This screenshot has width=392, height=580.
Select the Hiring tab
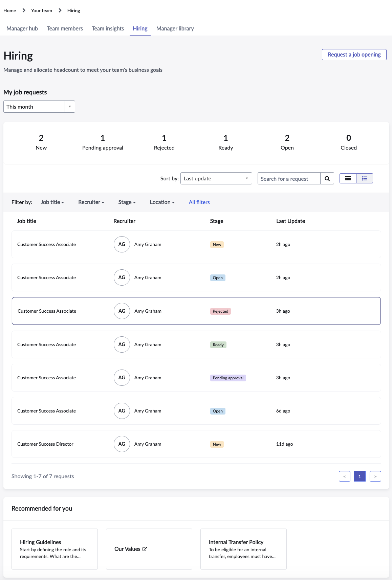140,28
